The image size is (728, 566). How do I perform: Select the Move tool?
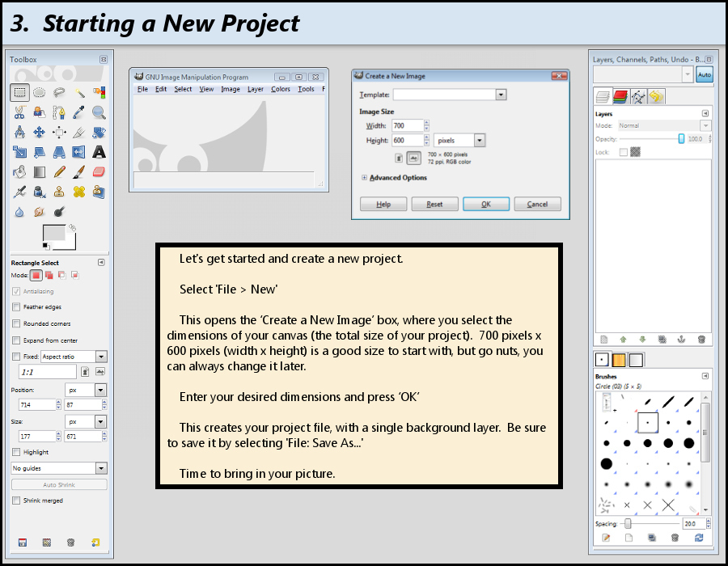pos(39,132)
